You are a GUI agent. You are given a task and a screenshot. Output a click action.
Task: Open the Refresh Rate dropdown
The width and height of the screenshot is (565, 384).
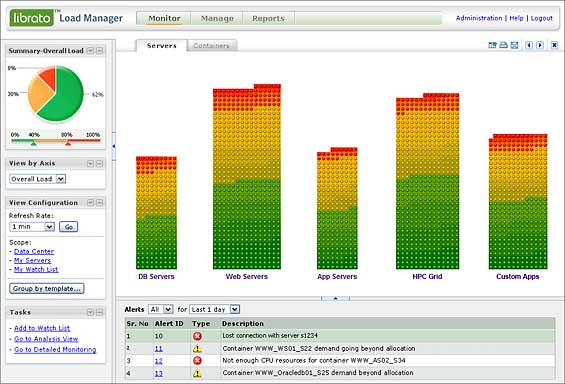point(32,227)
